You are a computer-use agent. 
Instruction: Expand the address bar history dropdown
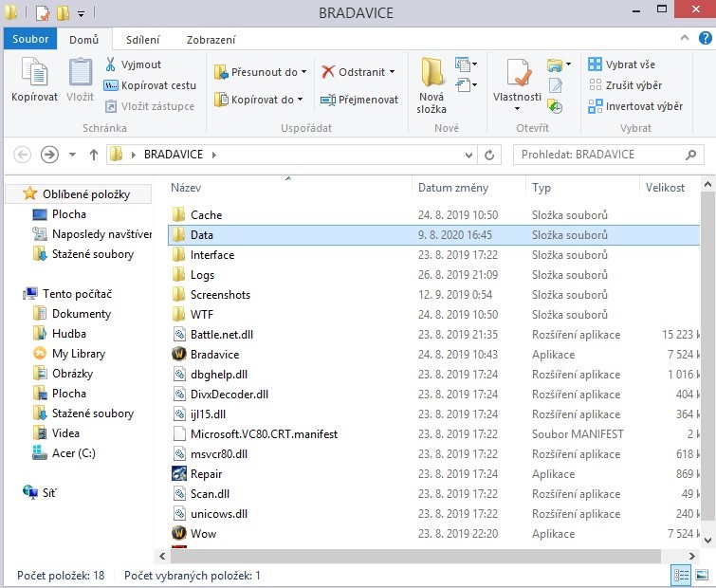click(x=468, y=156)
